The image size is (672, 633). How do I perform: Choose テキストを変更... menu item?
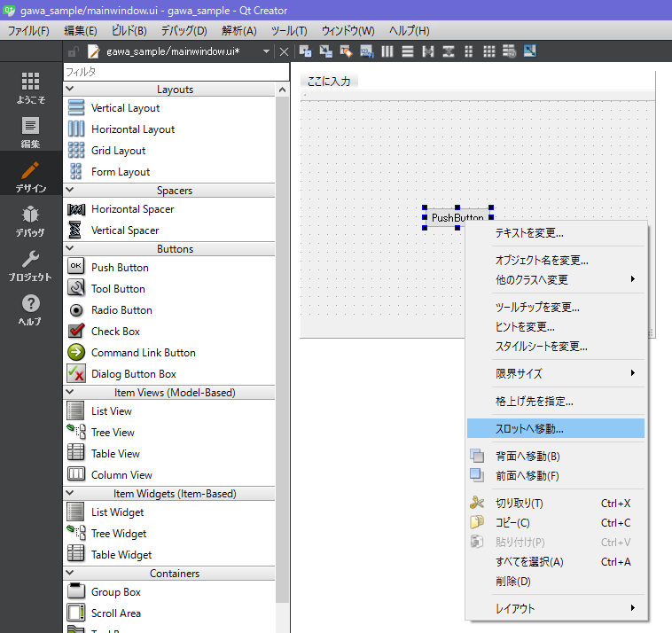[556, 232]
